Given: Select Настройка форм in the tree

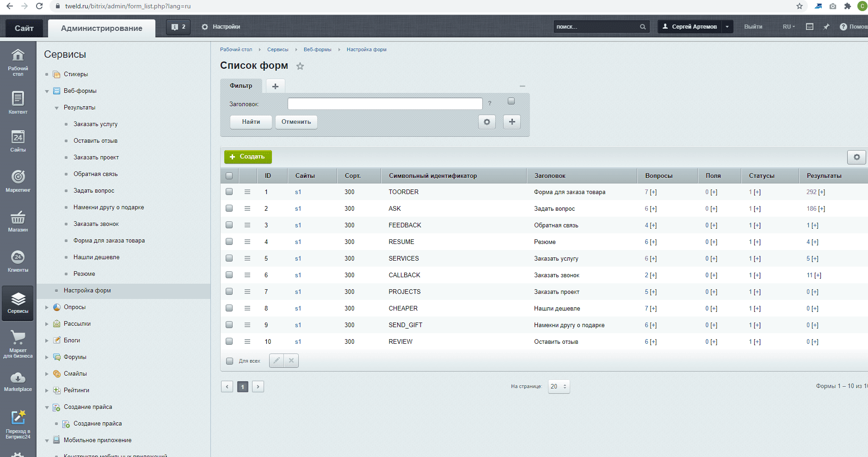Looking at the screenshot, I should [87, 290].
